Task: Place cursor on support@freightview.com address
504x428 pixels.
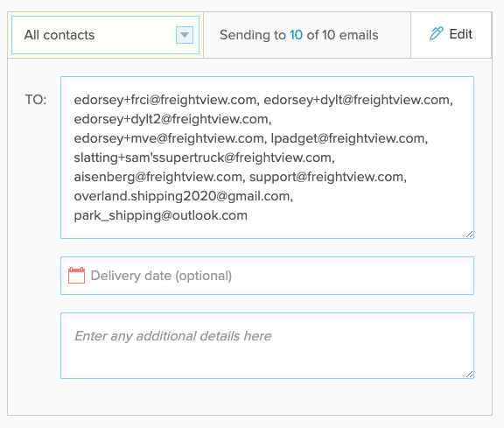Action: pos(326,177)
